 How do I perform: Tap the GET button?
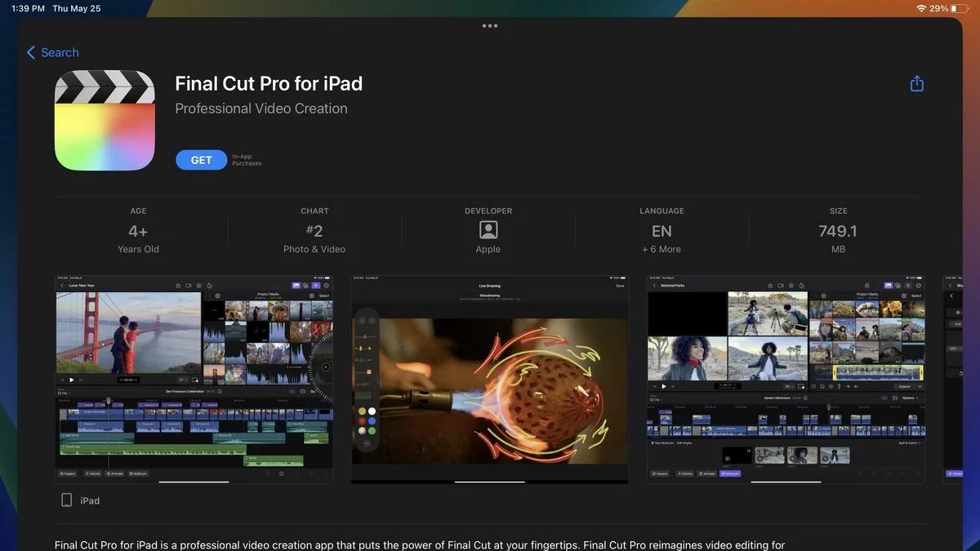201,160
